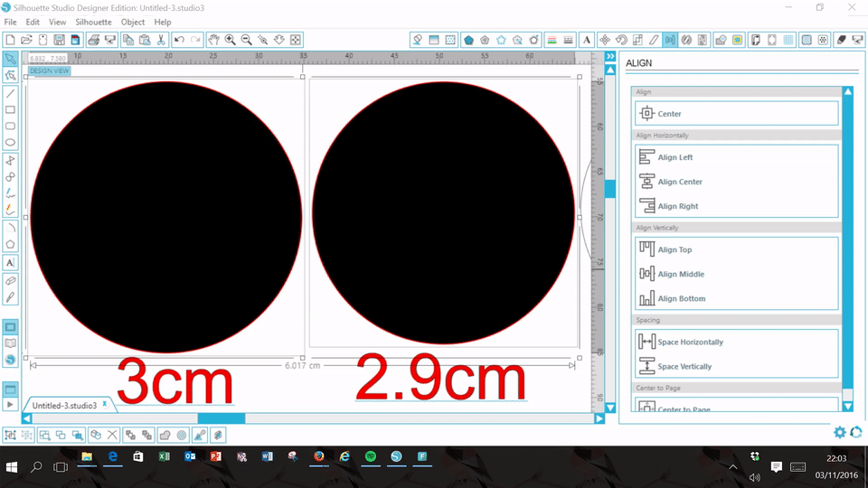Collapse the Align panel with double arrows
The height and width of the screenshot is (488, 868).
[610, 56]
